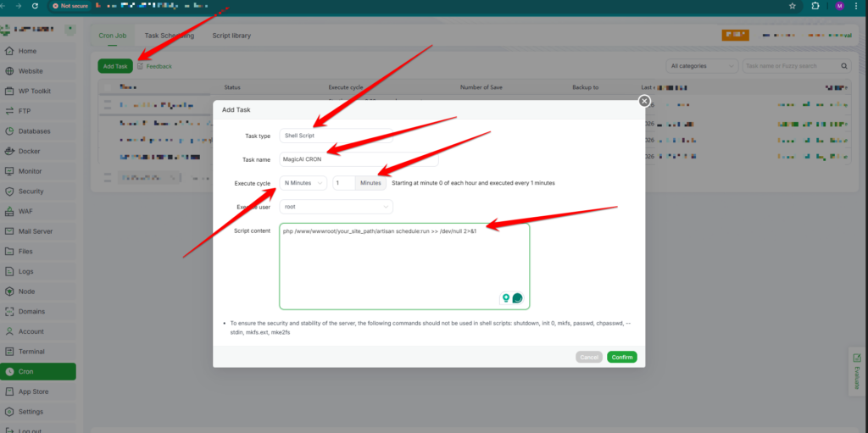Click the lightbulb icon in script editor

click(506, 298)
